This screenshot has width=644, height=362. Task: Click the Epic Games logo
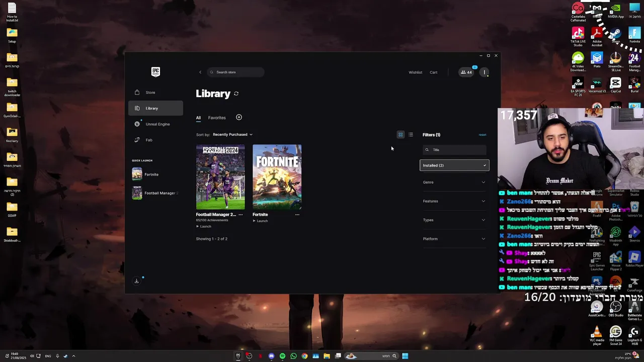click(x=155, y=72)
